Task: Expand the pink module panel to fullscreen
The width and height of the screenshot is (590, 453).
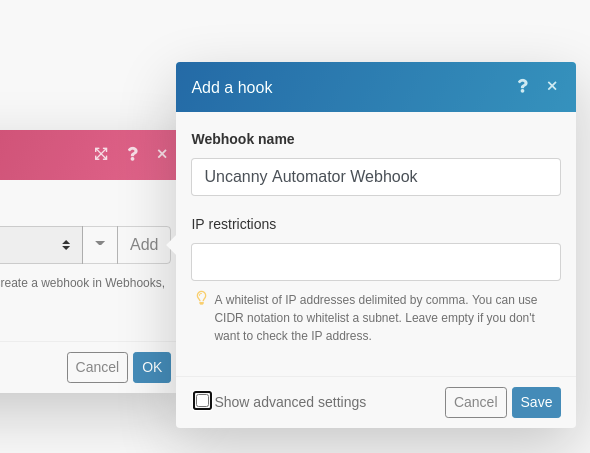Action: point(101,154)
